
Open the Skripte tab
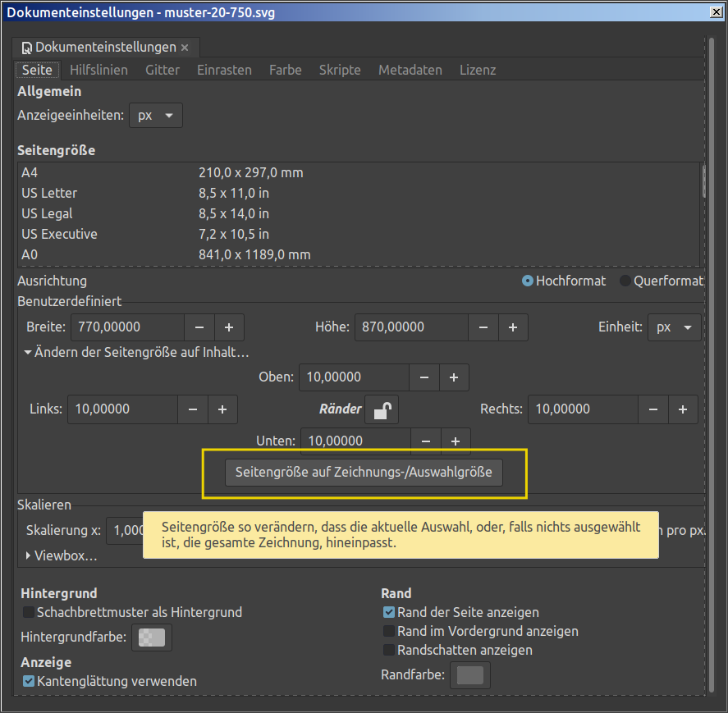point(340,70)
